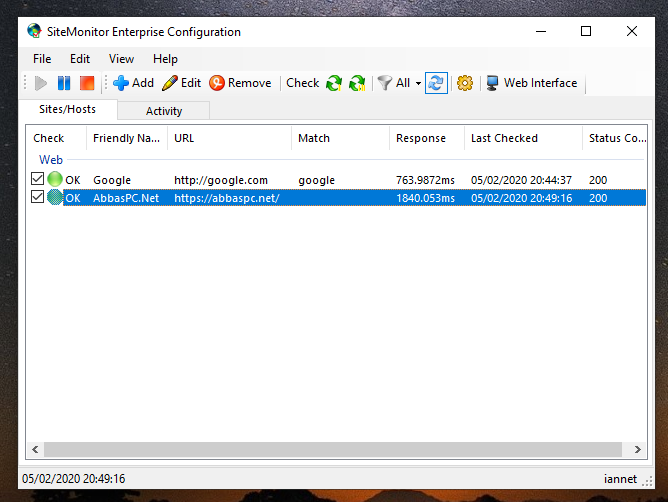Sort by the Check column header

coord(56,138)
